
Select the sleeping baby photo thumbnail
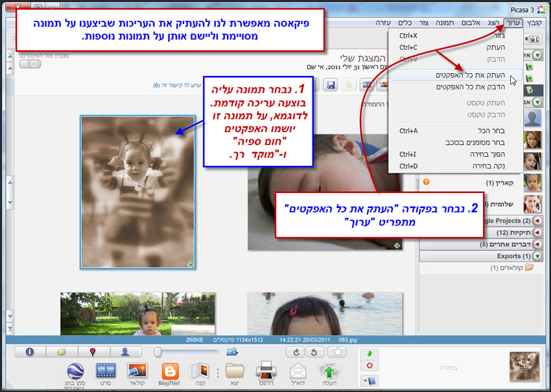pos(325,192)
